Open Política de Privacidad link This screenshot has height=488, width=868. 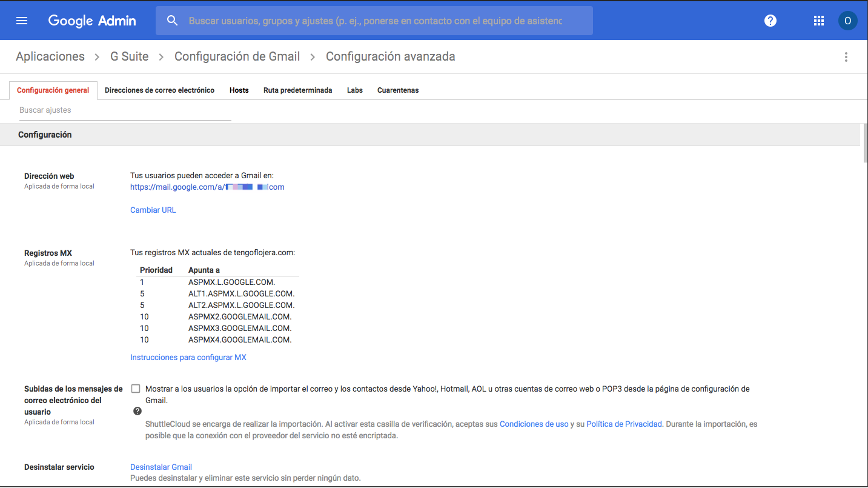624,424
